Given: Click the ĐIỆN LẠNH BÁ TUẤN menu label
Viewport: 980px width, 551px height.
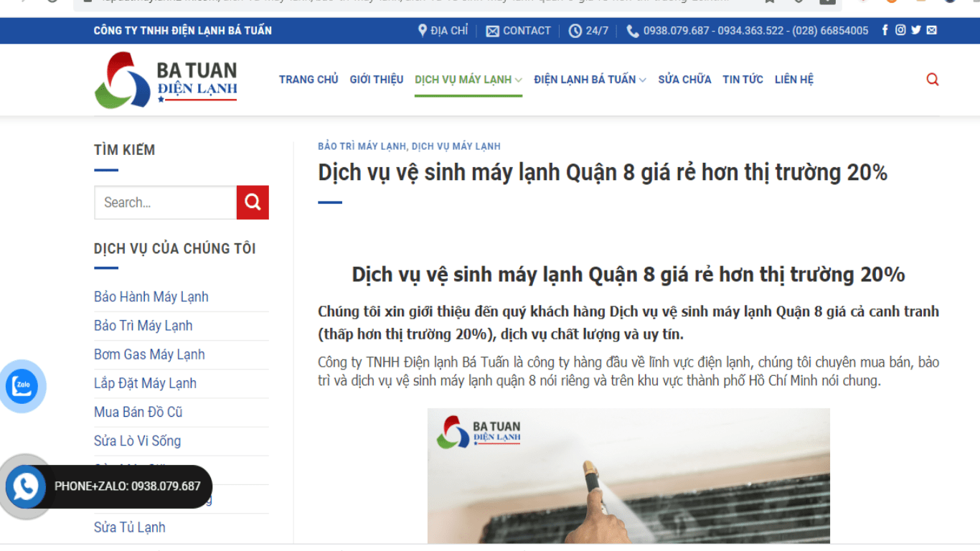Looking at the screenshot, I should tap(585, 80).
